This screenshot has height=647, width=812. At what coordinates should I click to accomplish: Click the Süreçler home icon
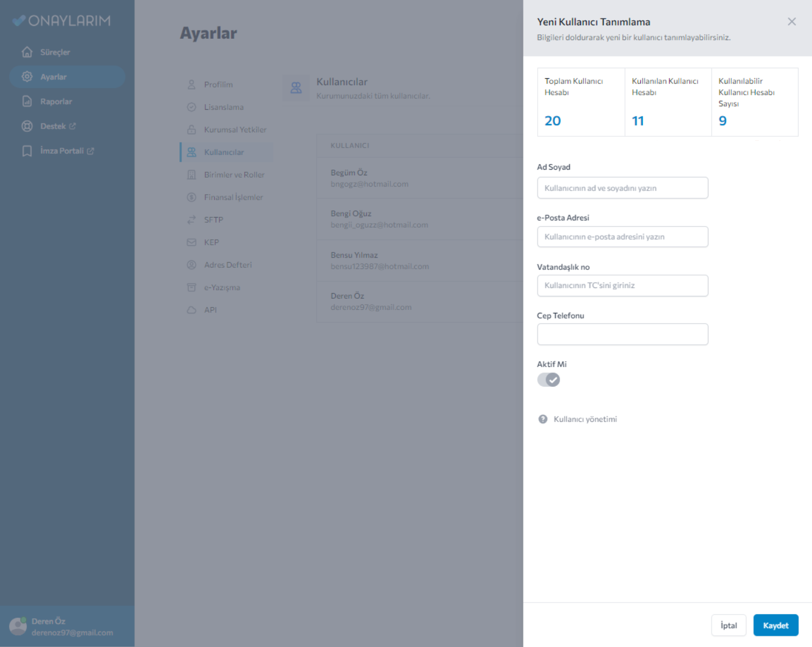pos(27,52)
